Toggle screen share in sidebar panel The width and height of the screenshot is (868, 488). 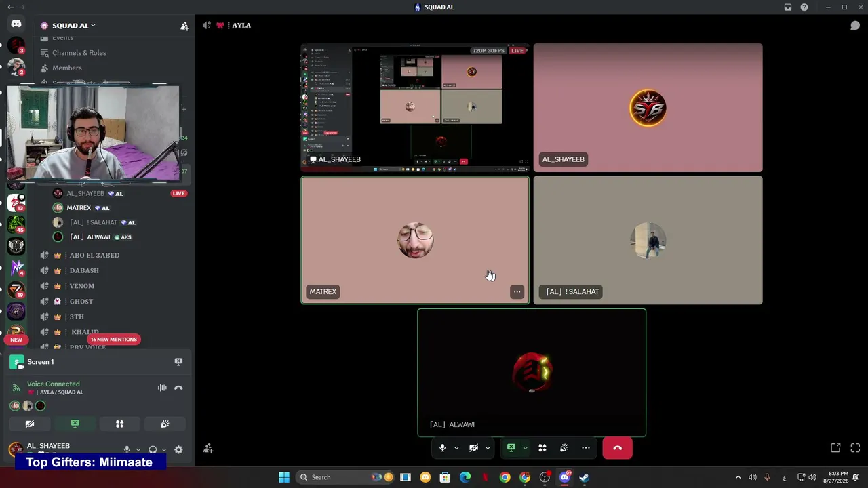[x=75, y=424]
